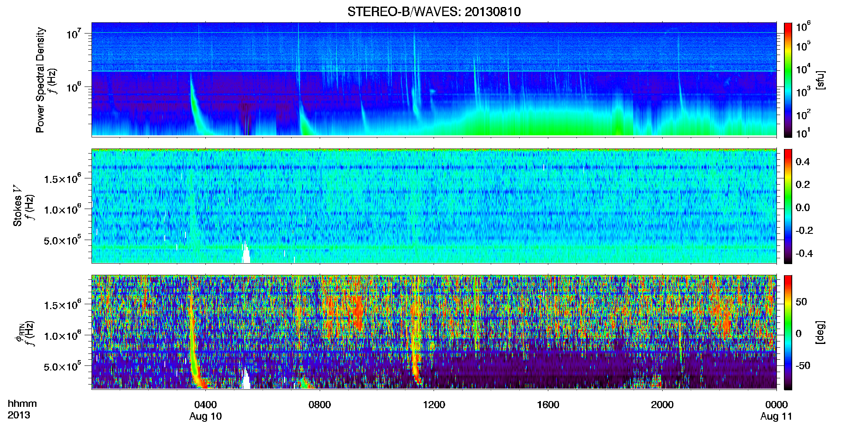Click the 10^7 frequency tick in top panel
Viewport: 868px width, 447px height.
[x=73, y=34]
